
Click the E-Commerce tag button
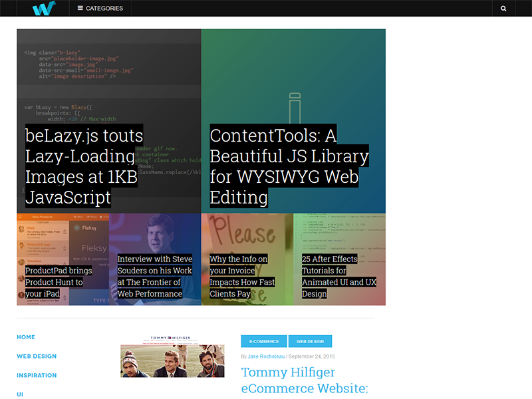click(x=264, y=341)
